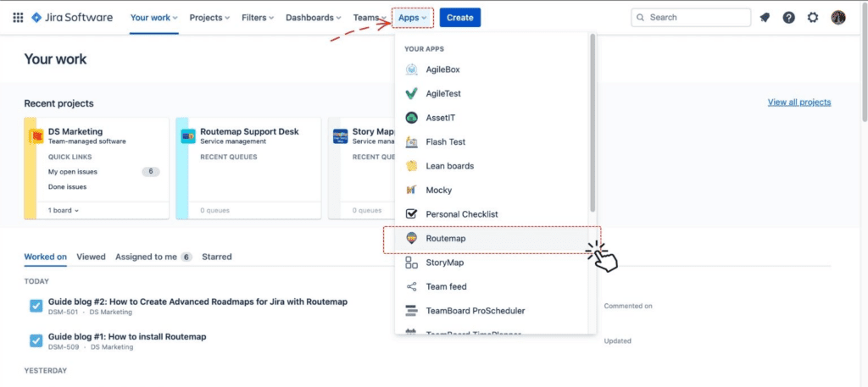This screenshot has height=387, width=868.
Task: Open the app switcher grid icon
Action: 18,18
